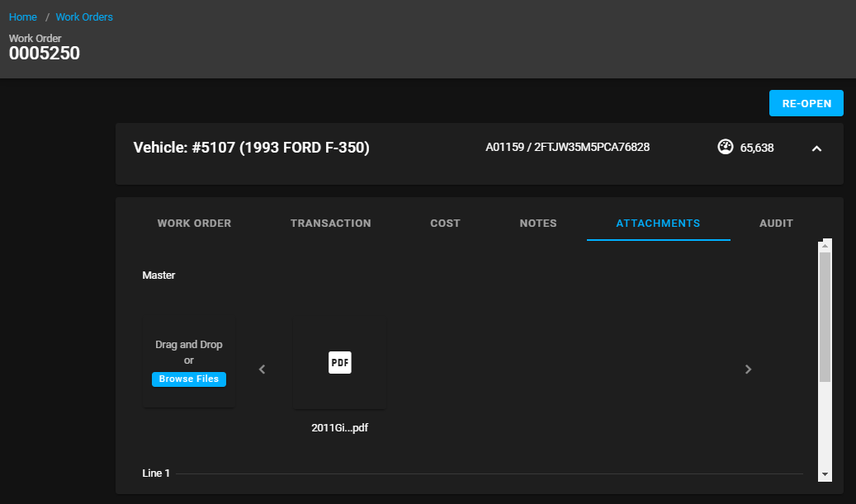Open Work Orders breadcrumb link
The width and height of the screenshot is (856, 504).
(x=84, y=17)
